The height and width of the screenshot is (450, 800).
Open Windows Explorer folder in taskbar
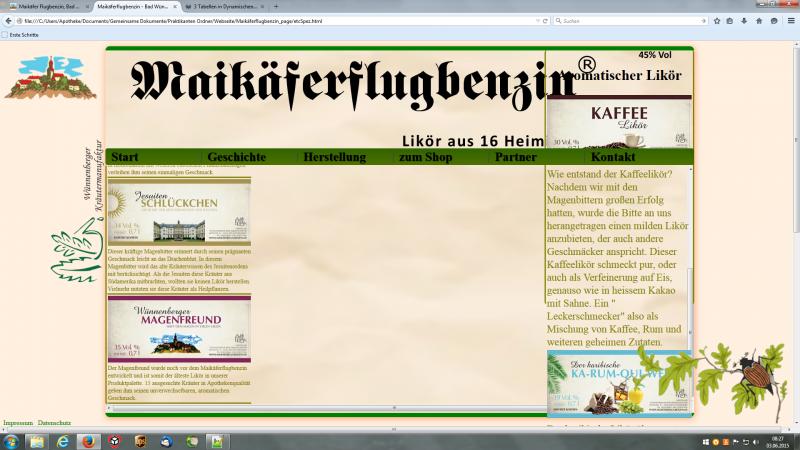click(36, 441)
